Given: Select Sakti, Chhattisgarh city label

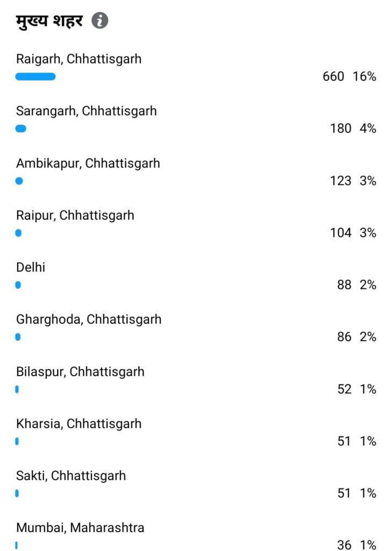Looking at the screenshot, I should click(70, 476).
